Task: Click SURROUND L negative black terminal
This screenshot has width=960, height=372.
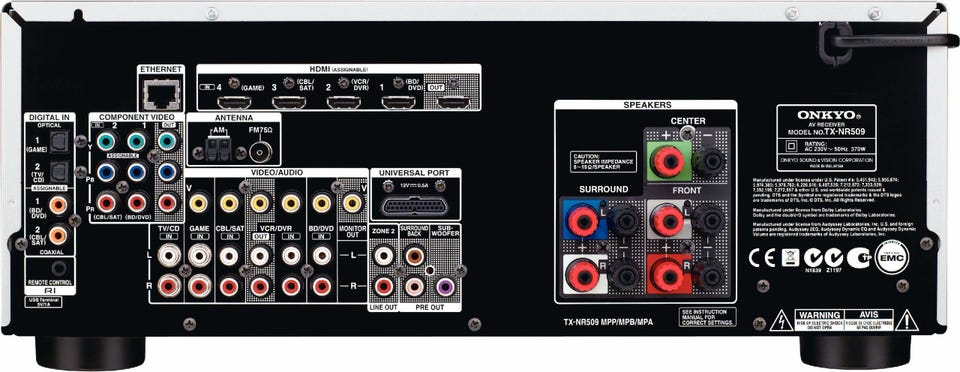Action: click(624, 220)
